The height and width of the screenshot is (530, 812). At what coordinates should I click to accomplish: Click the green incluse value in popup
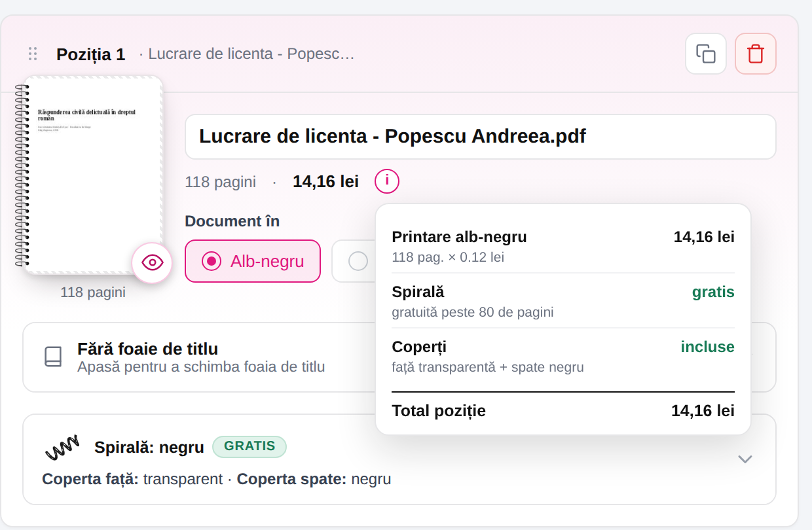708,347
